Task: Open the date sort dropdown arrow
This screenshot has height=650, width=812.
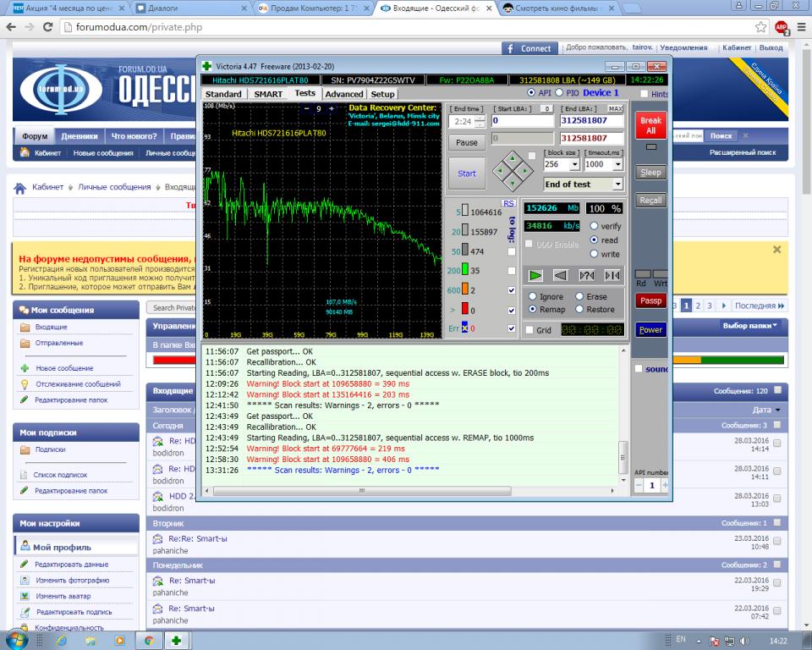Action: pos(778,410)
